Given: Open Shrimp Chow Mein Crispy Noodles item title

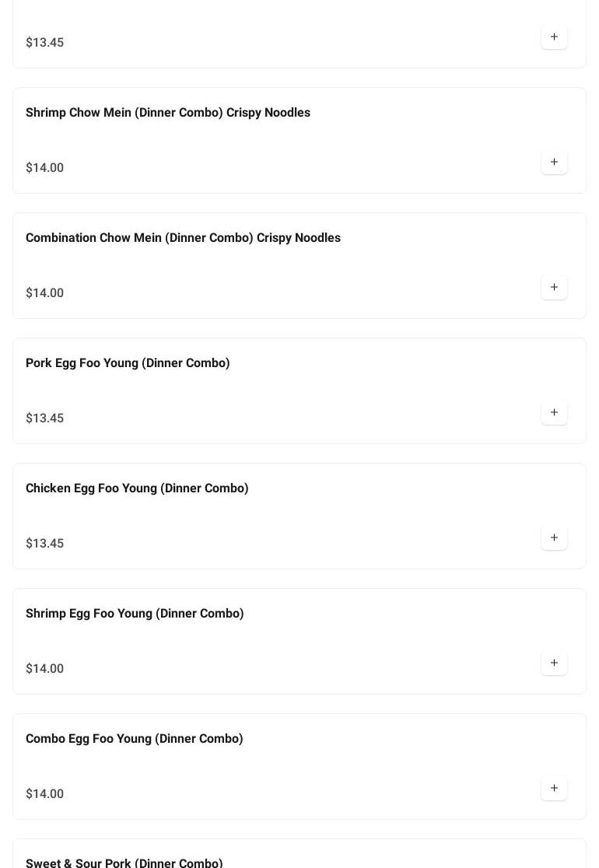Looking at the screenshot, I should point(168,113).
